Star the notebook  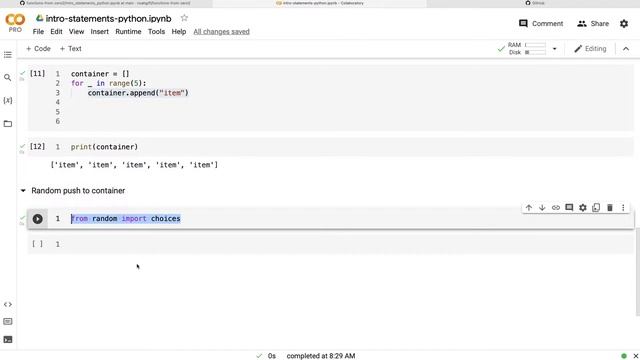(x=184, y=18)
